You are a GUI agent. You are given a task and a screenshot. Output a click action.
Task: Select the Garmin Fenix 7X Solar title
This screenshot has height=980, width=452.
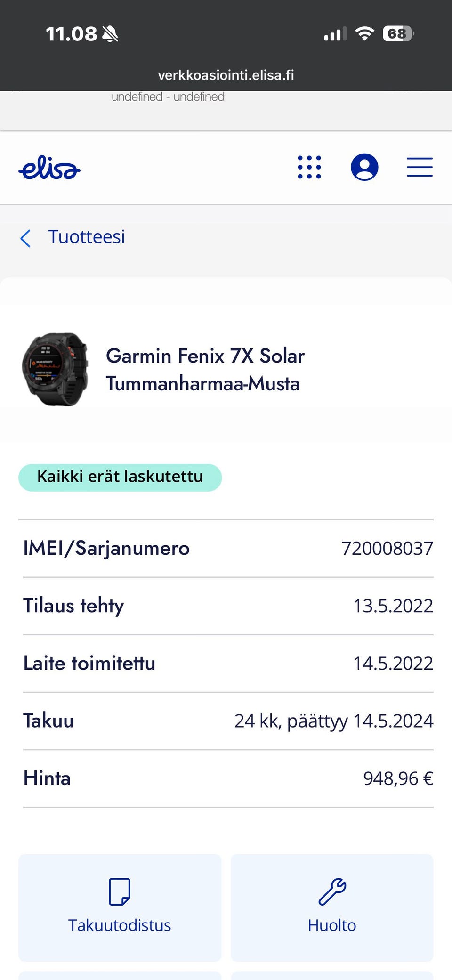click(205, 370)
